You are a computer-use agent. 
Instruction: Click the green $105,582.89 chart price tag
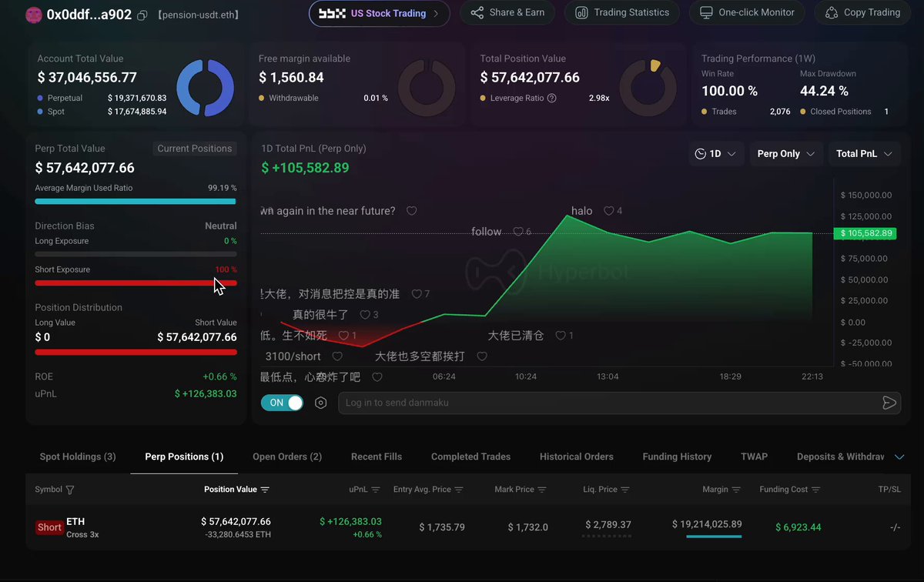pyautogui.click(x=865, y=233)
